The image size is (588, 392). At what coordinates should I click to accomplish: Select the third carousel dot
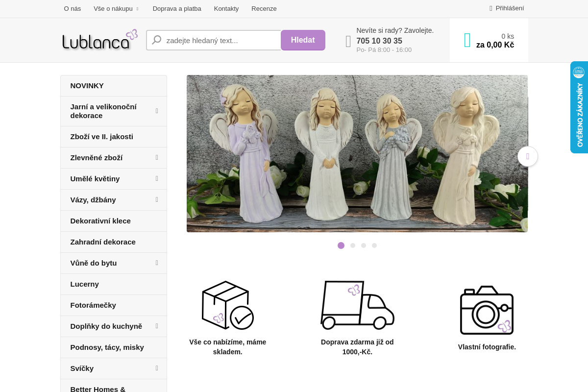coord(364,245)
